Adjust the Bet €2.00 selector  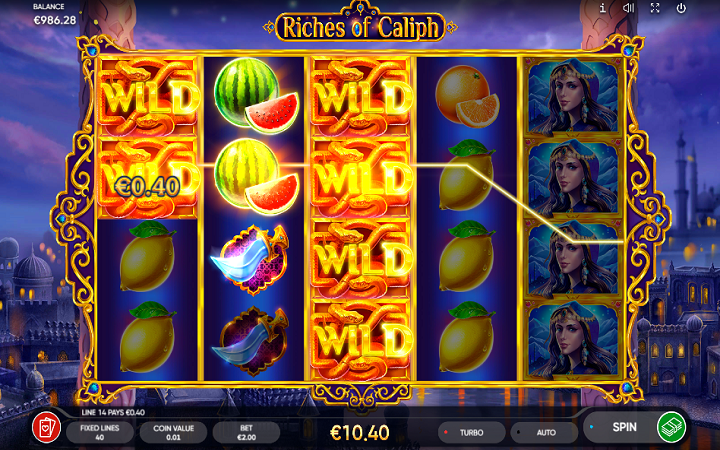247,433
